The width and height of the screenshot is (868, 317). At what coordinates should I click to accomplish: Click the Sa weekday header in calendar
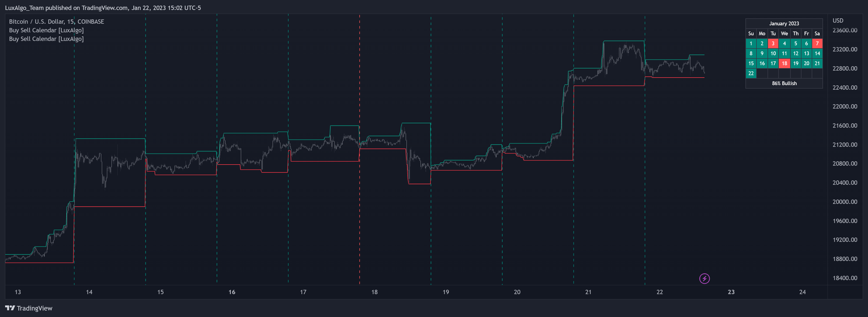click(x=817, y=33)
